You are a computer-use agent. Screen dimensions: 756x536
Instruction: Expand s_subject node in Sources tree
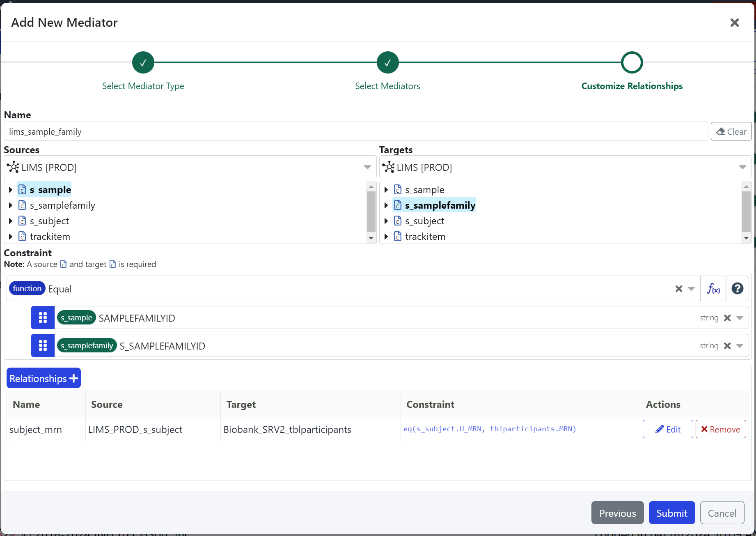pos(11,221)
